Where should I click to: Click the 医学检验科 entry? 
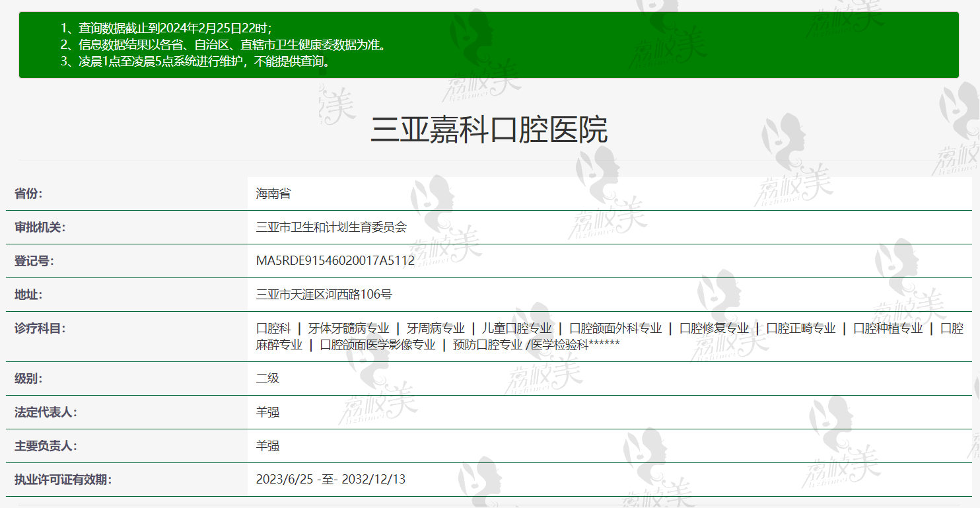click(x=559, y=345)
